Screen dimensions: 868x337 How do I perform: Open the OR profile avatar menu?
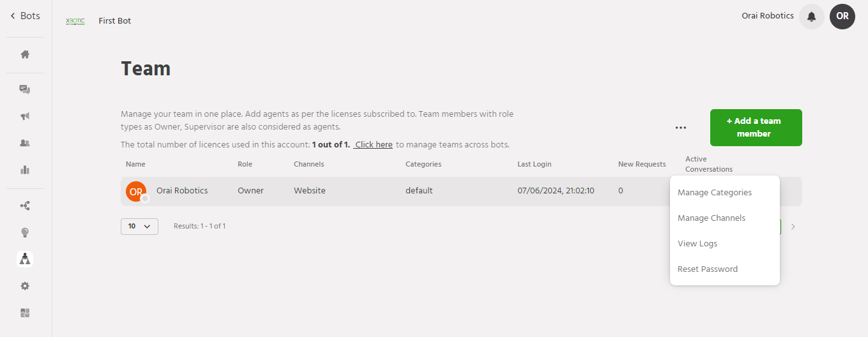click(x=842, y=17)
